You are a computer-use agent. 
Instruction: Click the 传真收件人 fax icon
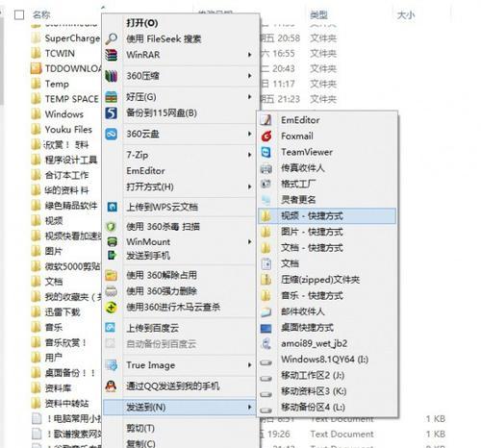(x=266, y=168)
